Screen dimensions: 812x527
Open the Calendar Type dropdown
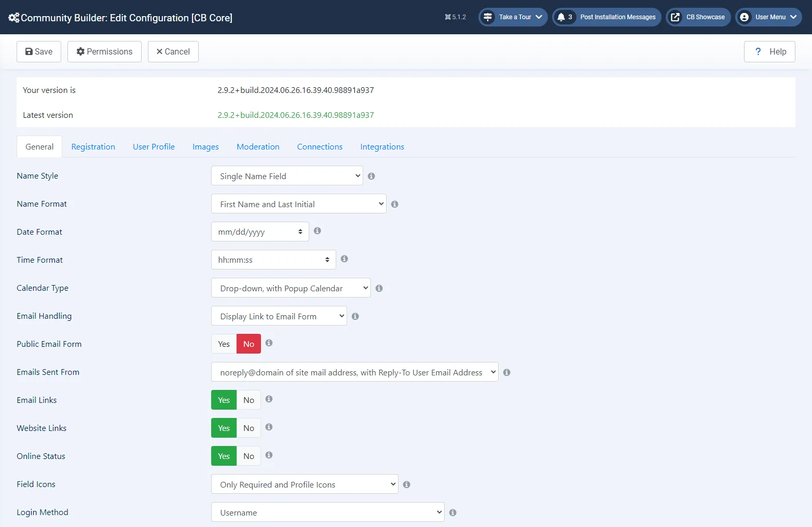click(x=291, y=288)
